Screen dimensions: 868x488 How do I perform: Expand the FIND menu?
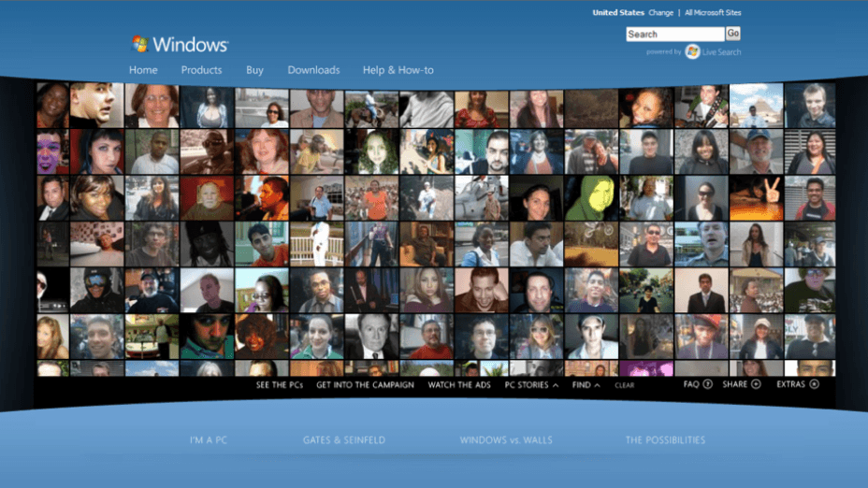[x=586, y=385]
